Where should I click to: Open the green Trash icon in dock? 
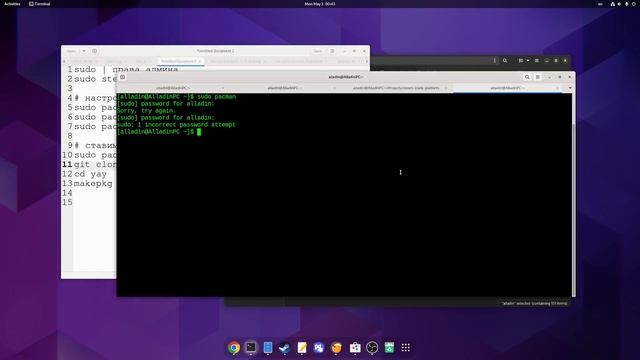pos(389,347)
